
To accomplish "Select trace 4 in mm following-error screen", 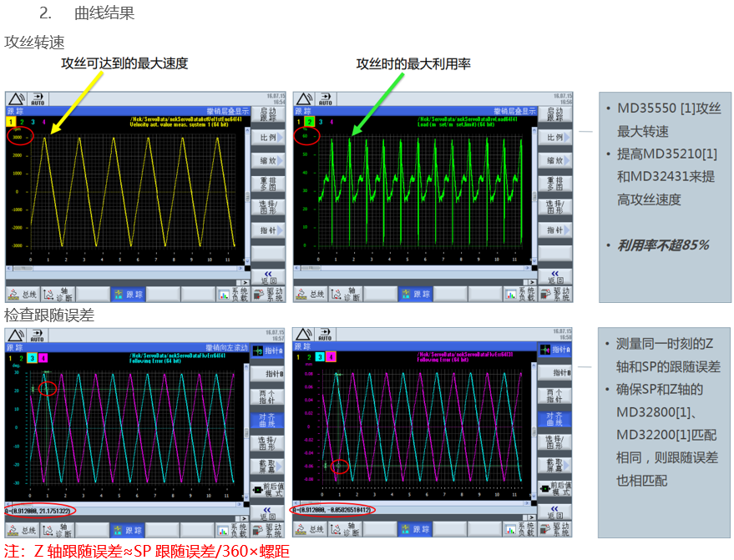I will [x=331, y=357].
